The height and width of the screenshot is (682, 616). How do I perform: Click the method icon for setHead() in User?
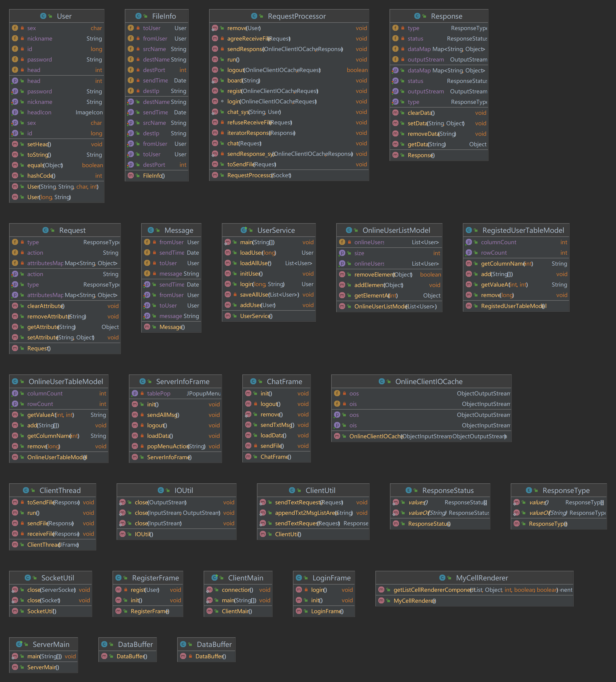(15, 144)
